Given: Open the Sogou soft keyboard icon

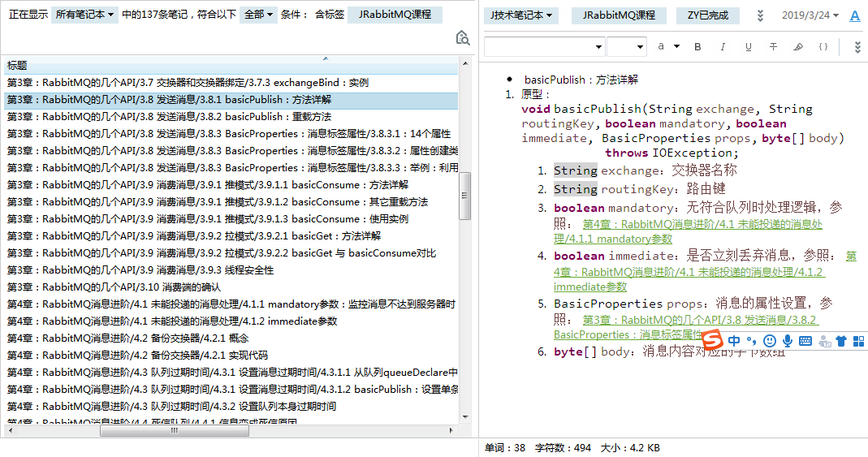Looking at the screenshot, I should tap(805, 341).
